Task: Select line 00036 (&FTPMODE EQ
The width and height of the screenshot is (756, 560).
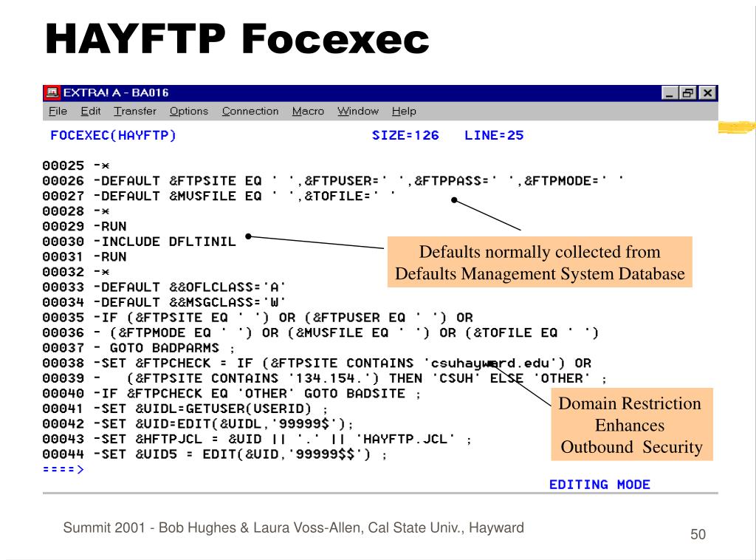Action: pos(320,332)
